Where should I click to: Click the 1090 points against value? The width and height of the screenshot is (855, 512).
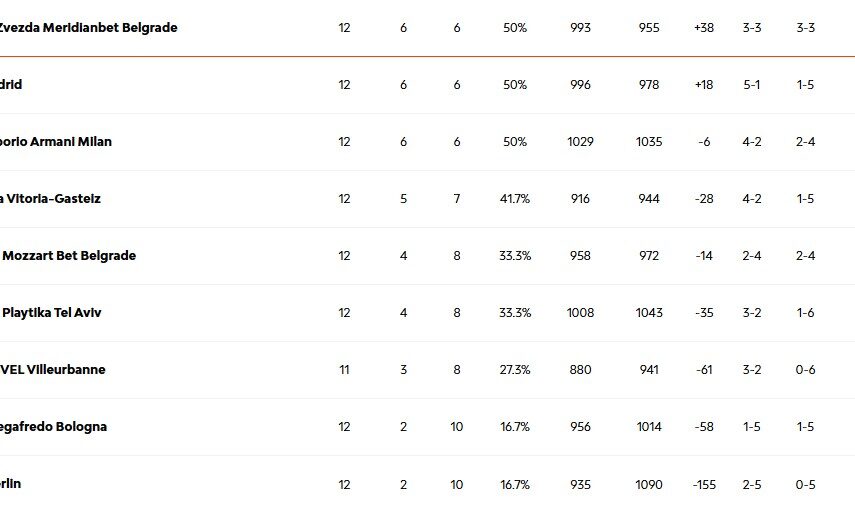click(648, 485)
